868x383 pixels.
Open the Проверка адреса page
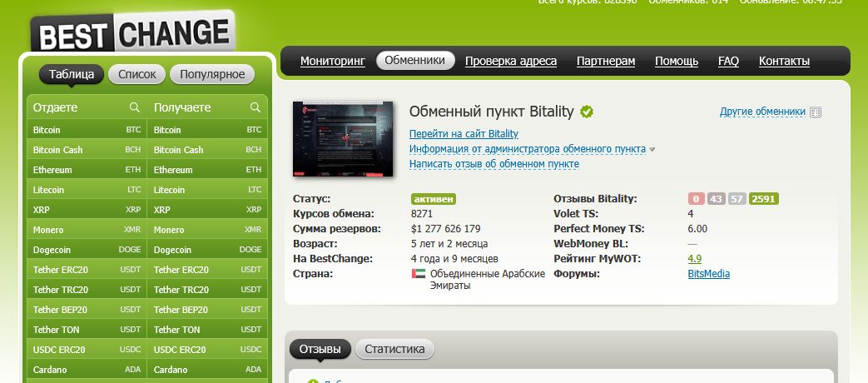511,61
